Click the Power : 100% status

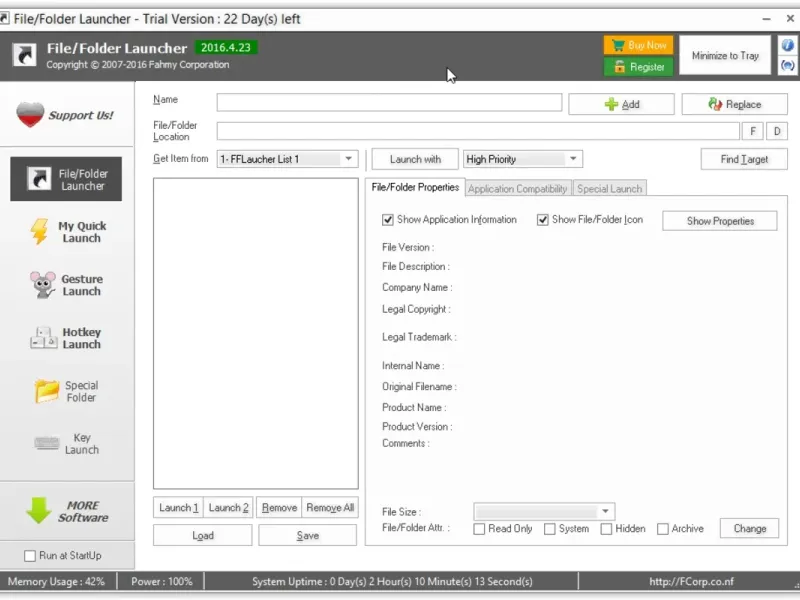(162, 582)
